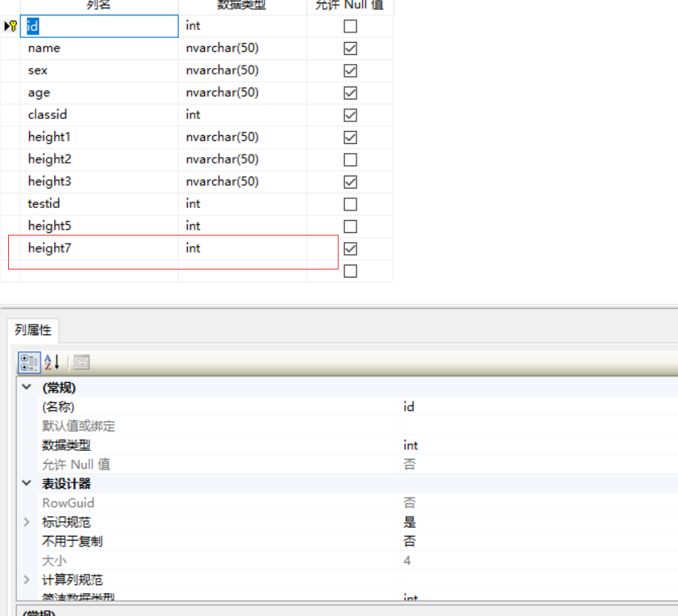Click the property pages icon

[x=81, y=362]
